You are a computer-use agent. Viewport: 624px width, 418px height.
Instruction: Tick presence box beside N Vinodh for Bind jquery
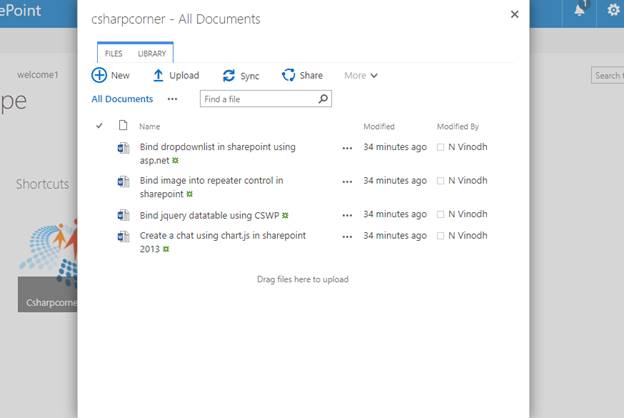(x=440, y=215)
